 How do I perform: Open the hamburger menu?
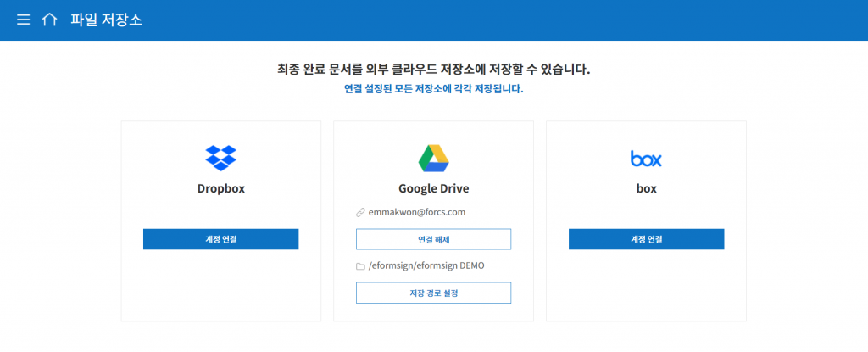tap(23, 20)
